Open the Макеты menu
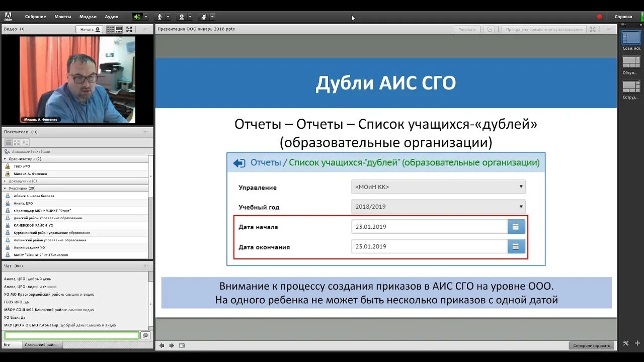Screen dimensions: 644x362 63,17
